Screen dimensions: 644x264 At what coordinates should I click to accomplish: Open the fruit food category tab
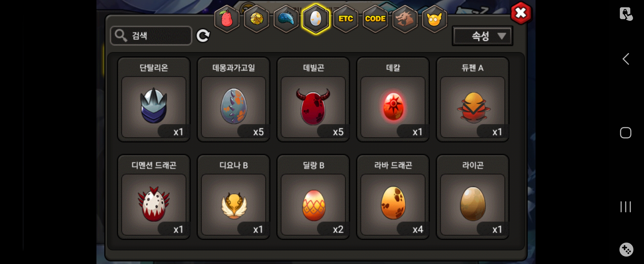point(227,19)
